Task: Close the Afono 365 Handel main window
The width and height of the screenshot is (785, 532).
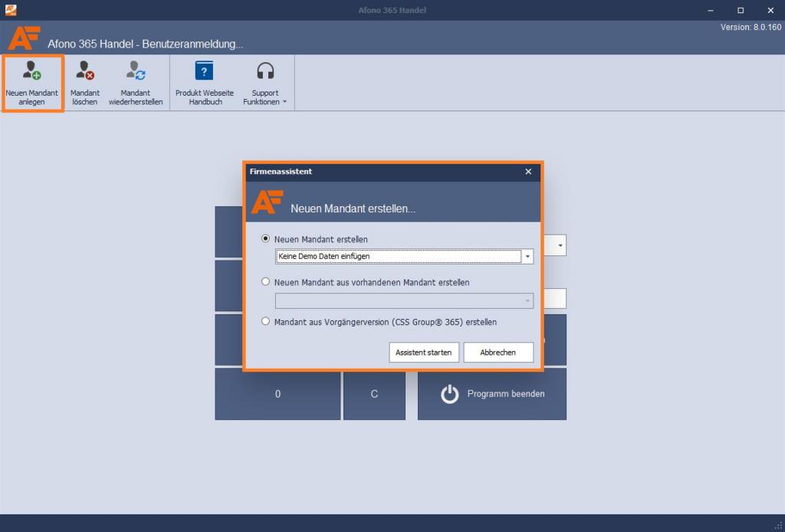Action: click(x=770, y=10)
